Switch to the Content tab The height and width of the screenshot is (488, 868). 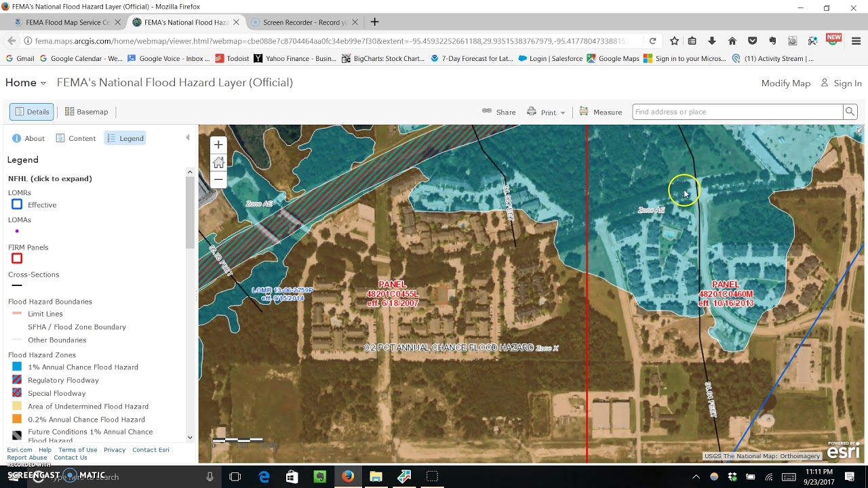tap(75, 138)
